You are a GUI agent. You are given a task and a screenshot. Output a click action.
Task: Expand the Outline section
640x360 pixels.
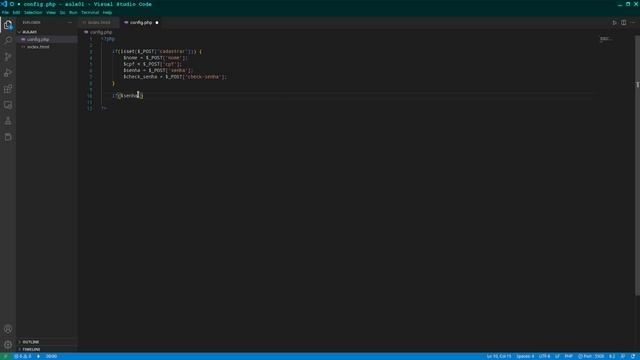point(47,342)
